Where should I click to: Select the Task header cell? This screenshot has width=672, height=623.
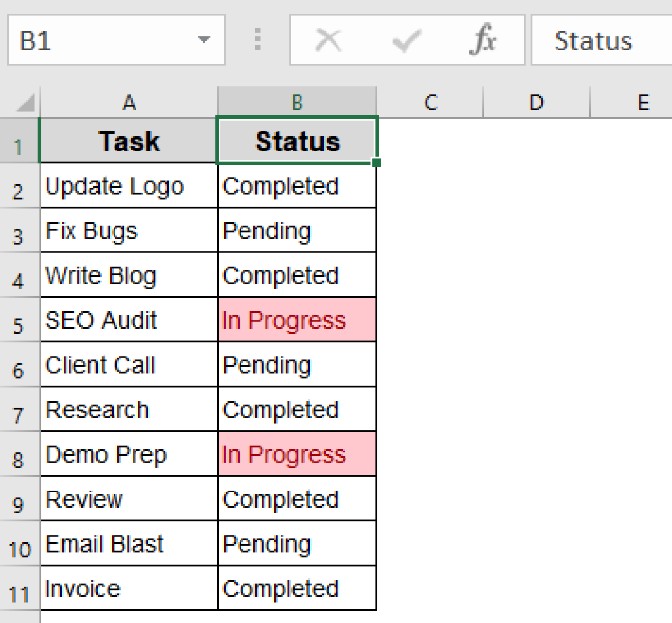pos(129,140)
